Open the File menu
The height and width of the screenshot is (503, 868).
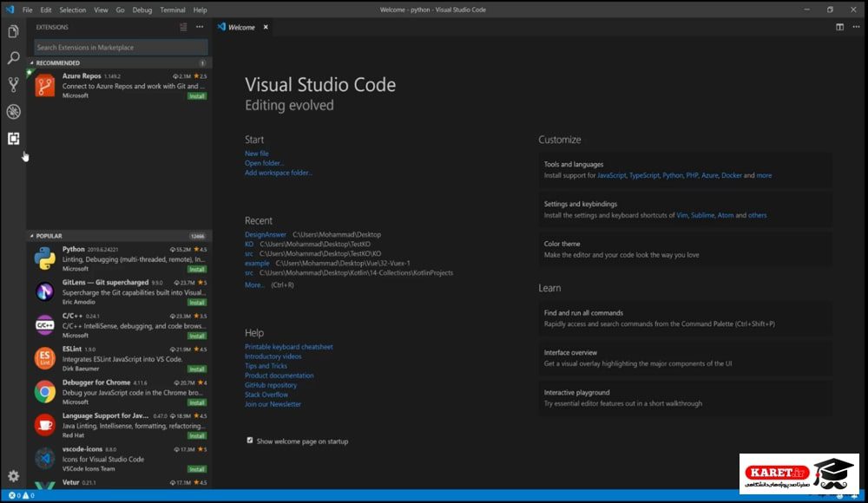(x=27, y=10)
